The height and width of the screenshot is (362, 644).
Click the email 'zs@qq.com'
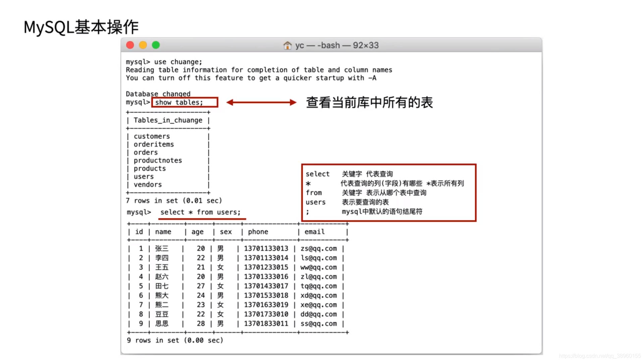pos(319,249)
